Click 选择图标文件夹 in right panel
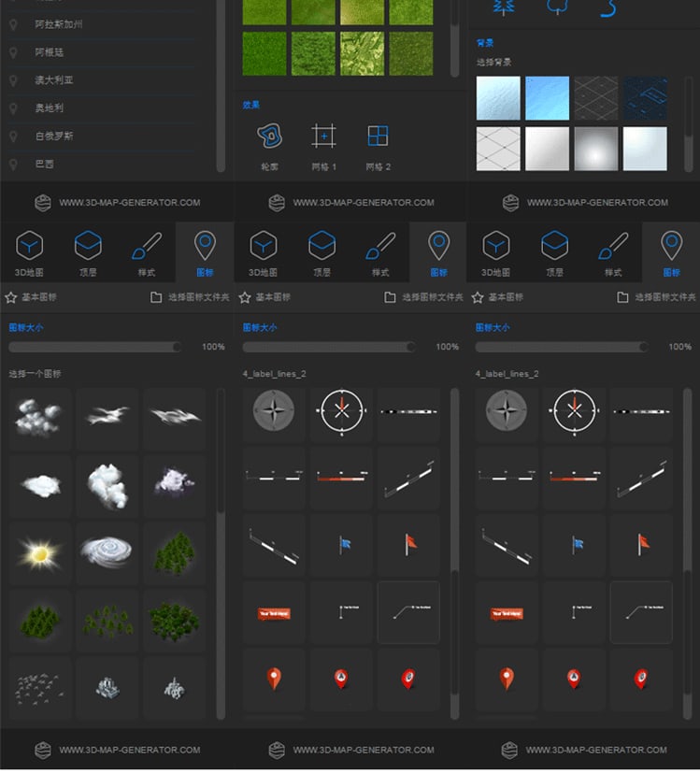The height and width of the screenshot is (773, 700). 656,297
